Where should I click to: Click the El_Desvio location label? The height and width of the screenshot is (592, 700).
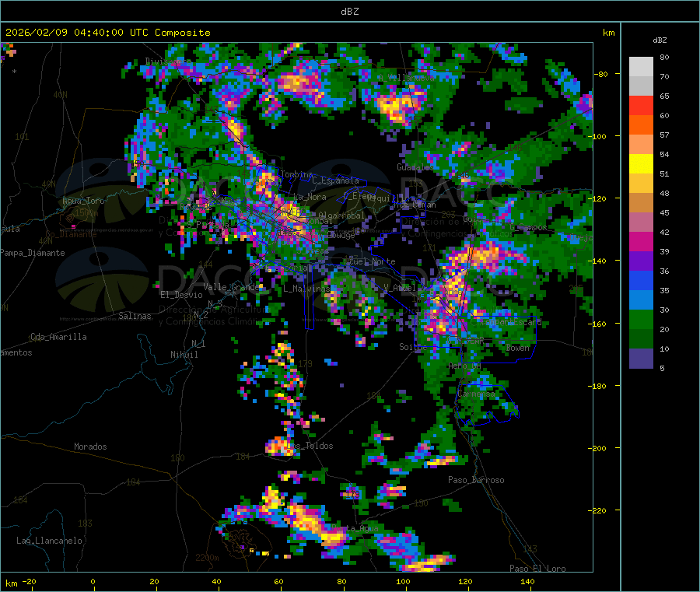pyautogui.click(x=181, y=295)
